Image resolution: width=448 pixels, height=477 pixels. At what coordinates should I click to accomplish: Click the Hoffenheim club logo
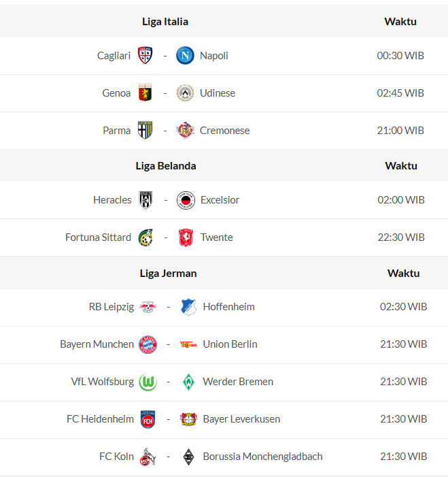(188, 307)
